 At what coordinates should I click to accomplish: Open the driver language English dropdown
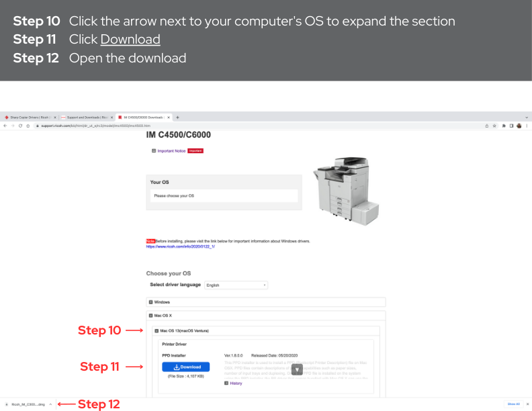coord(236,285)
